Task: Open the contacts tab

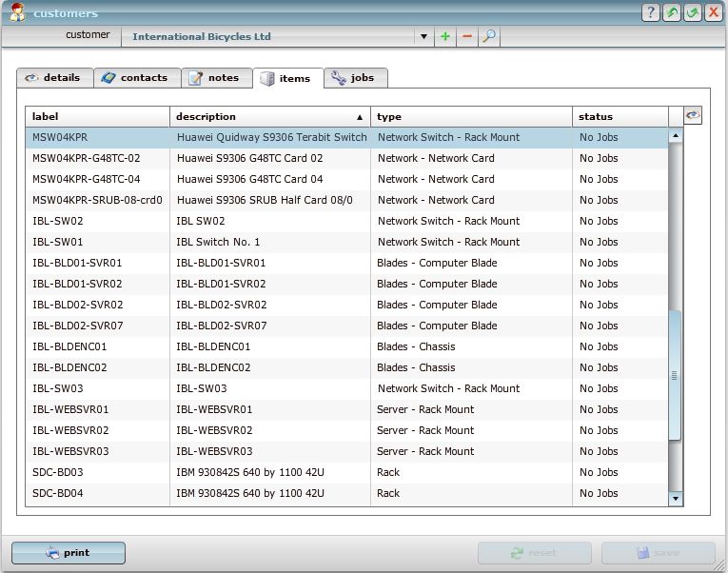Action: click(x=136, y=78)
